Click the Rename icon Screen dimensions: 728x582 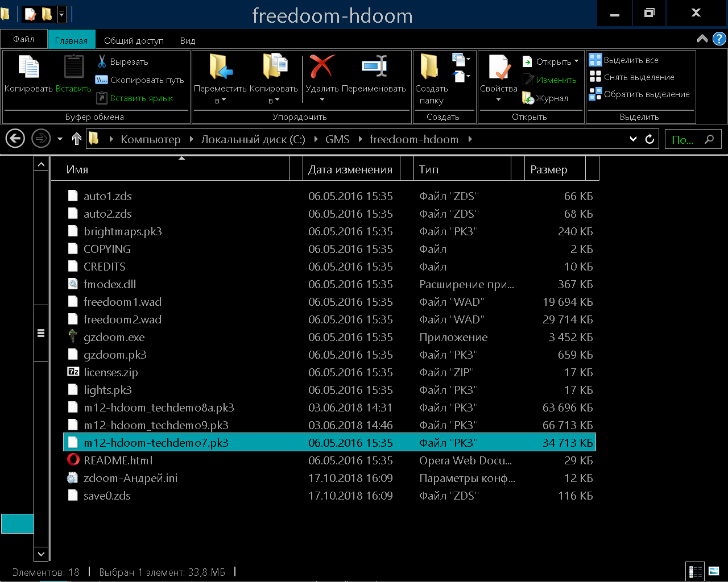coord(374,66)
